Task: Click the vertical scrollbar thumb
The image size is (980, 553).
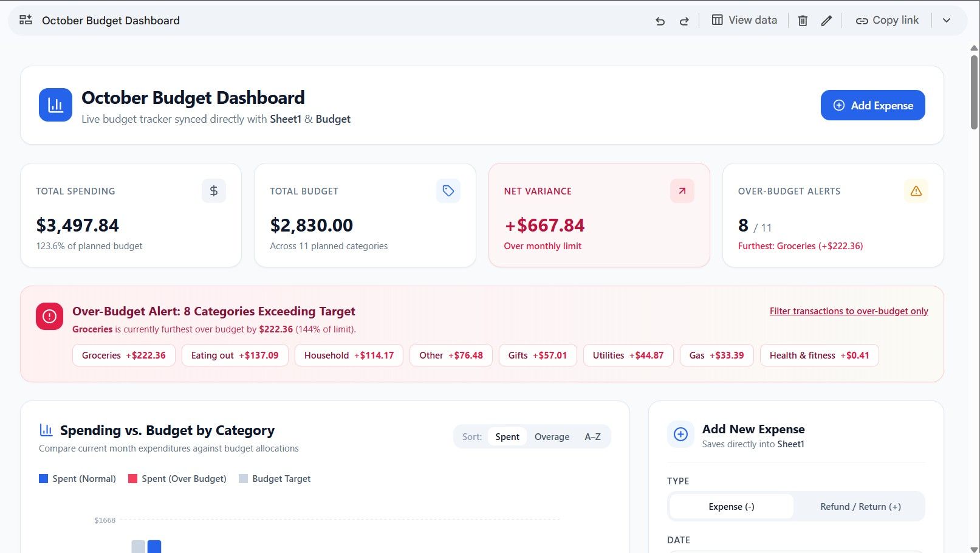Action: tap(975, 92)
